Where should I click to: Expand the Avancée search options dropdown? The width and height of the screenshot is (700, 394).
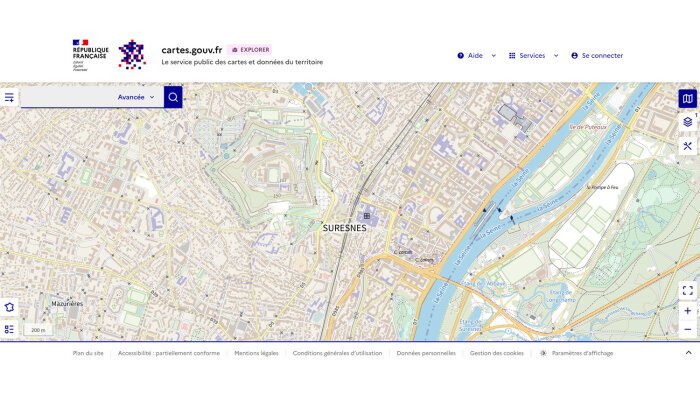[136, 97]
